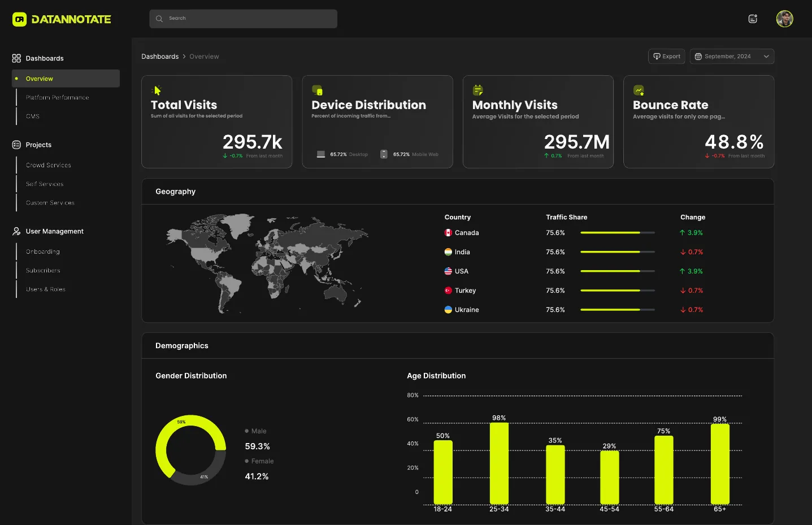This screenshot has width=812, height=525.
Task: Click the 65+ age bar
Action: coord(720,464)
